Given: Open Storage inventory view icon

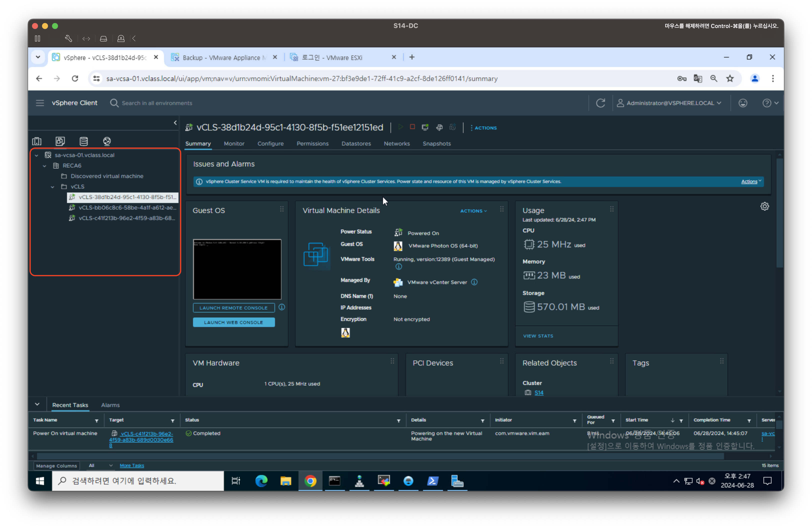Looking at the screenshot, I should coord(83,141).
